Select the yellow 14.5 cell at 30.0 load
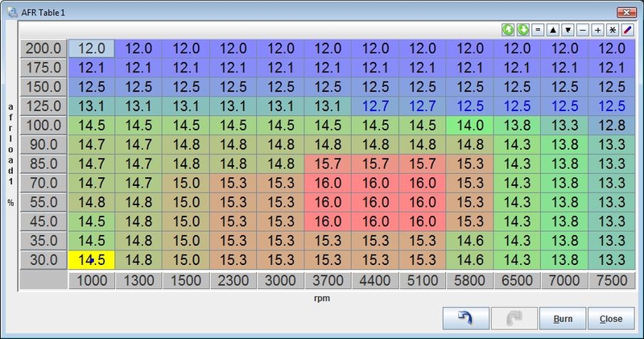 point(92,260)
